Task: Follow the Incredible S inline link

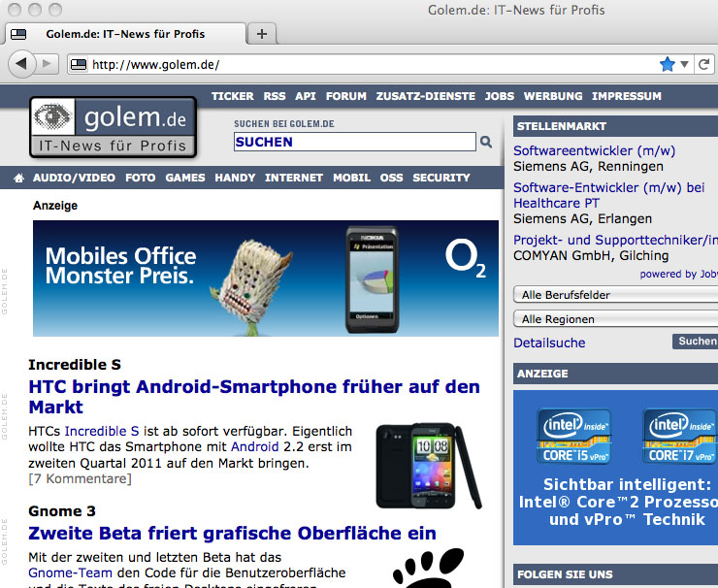Action: click(x=102, y=432)
